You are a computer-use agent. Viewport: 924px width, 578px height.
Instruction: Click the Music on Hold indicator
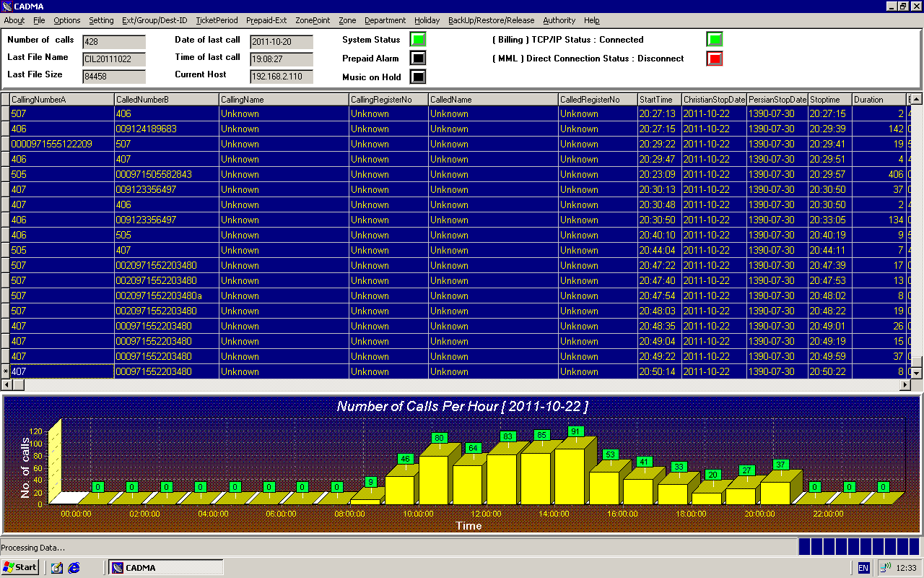click(x=418, y=77)
